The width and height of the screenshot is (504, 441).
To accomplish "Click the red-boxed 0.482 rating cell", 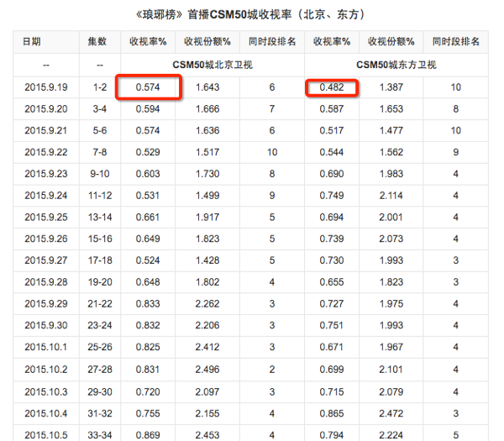I will tap(332, 87).
